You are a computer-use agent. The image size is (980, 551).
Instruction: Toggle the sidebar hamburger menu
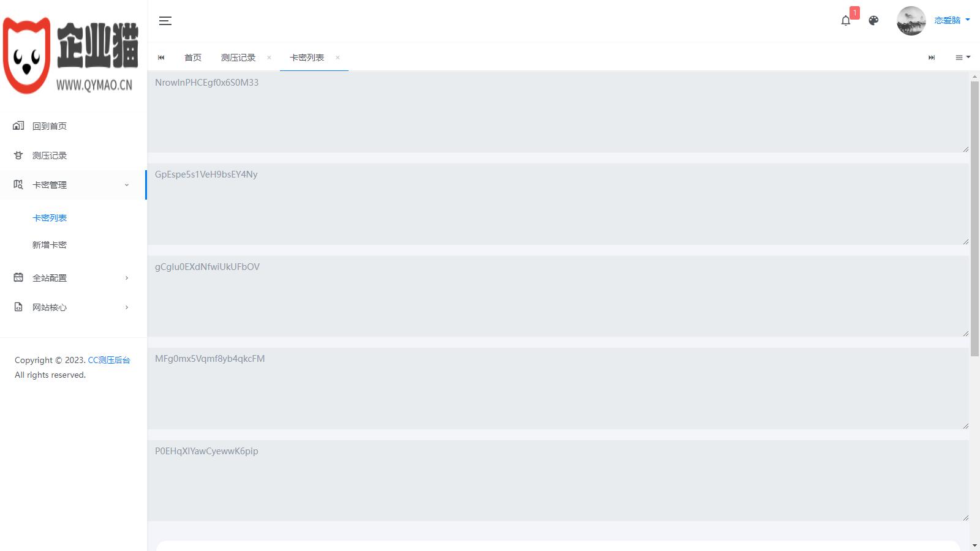pos(165,21)
